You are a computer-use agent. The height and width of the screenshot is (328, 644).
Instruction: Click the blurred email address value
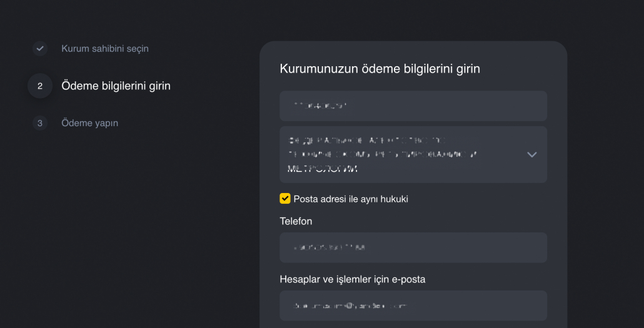coord(350,306)
